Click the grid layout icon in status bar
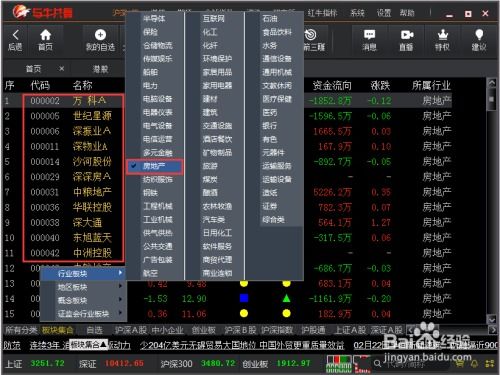 tap(490, 363)
